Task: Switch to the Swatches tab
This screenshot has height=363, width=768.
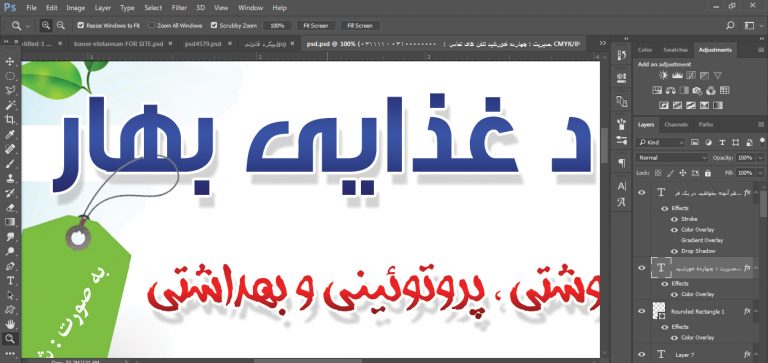Action: click(675, 50)
